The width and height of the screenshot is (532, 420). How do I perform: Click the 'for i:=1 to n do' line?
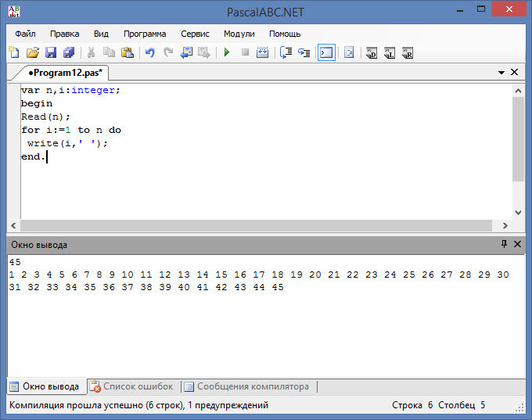[71, 130]
